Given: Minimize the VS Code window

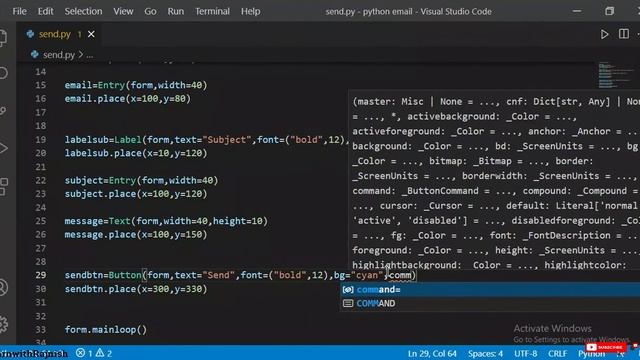Looking at the screenshot, I should tap(577, 11).
